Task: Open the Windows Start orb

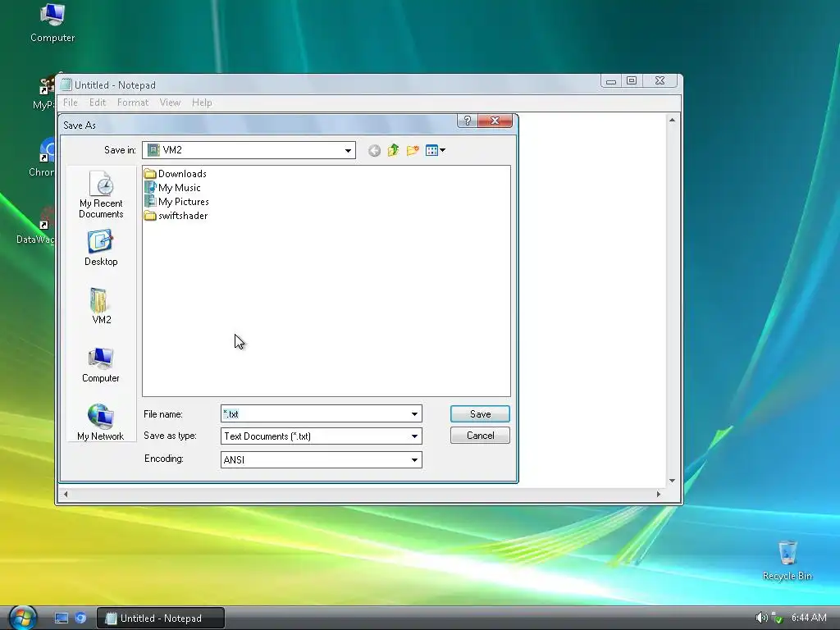Action: pos(22,617)
